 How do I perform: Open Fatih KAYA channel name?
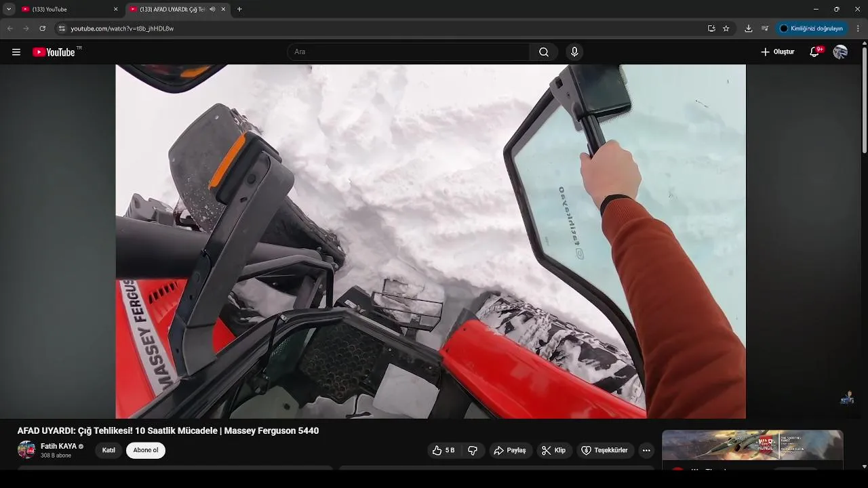coord(58,446)
